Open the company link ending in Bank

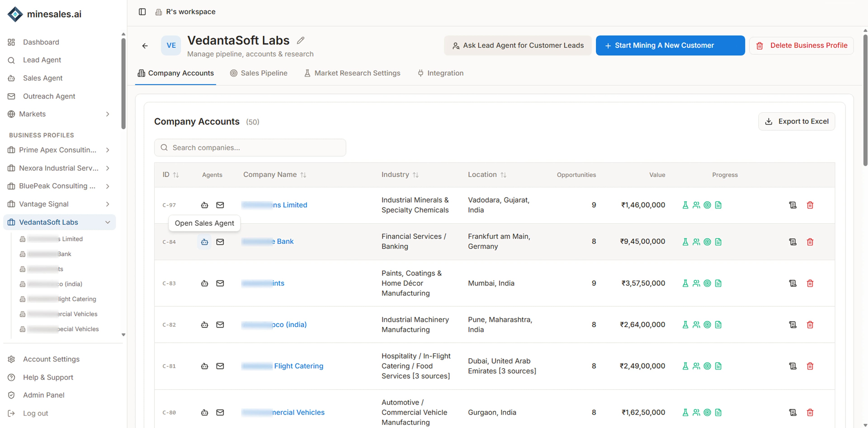coord(268,241)
